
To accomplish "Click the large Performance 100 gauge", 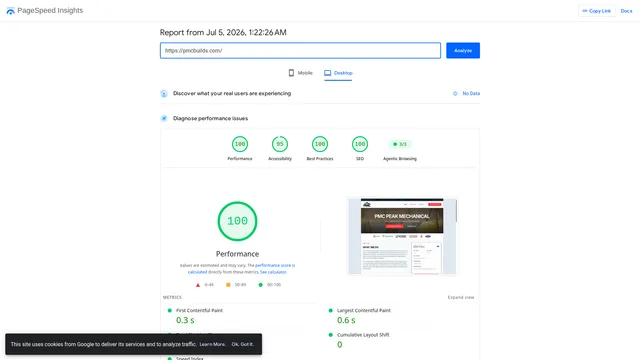I will (x=238, y=221).
